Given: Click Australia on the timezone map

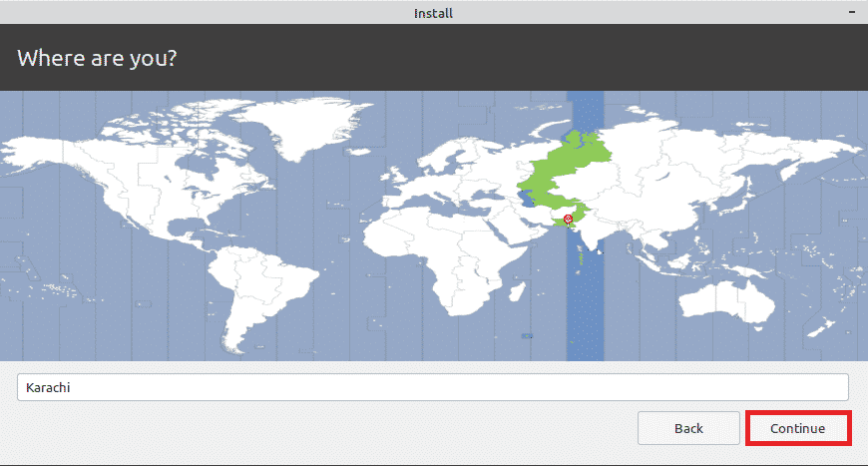Looking at the screenshot, I should [x=726, y=303].
